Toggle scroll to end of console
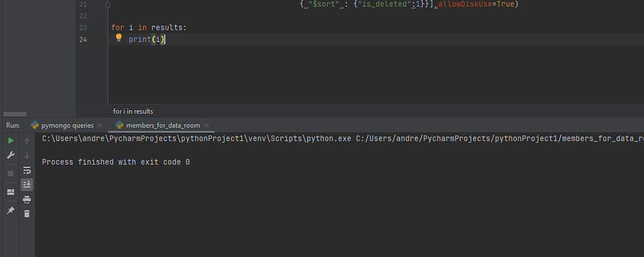The height and width of the screenshot is (257, 644). pos(26,185)
